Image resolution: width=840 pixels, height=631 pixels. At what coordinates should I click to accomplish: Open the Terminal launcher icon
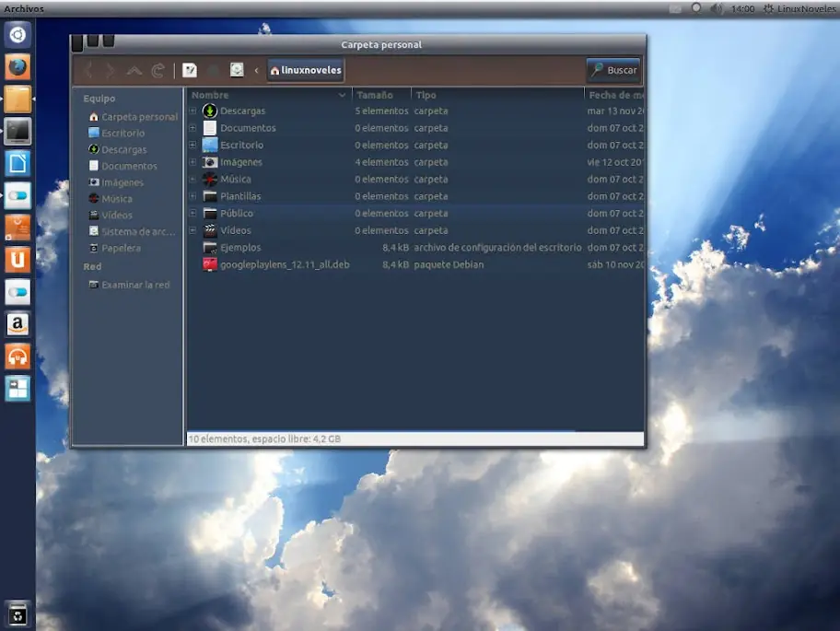pyautogui.click(x=17, y=131)
